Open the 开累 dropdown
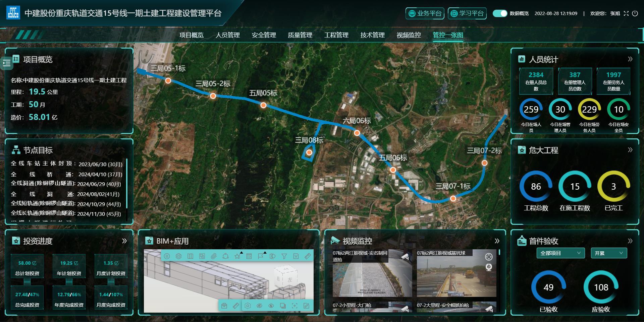The image size is (644, 322). 608,253
